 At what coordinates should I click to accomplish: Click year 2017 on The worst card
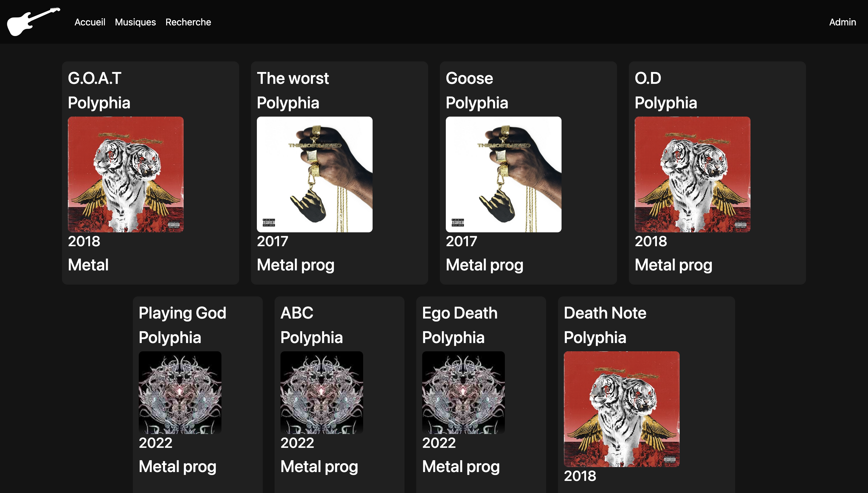[x=273, y=241]
